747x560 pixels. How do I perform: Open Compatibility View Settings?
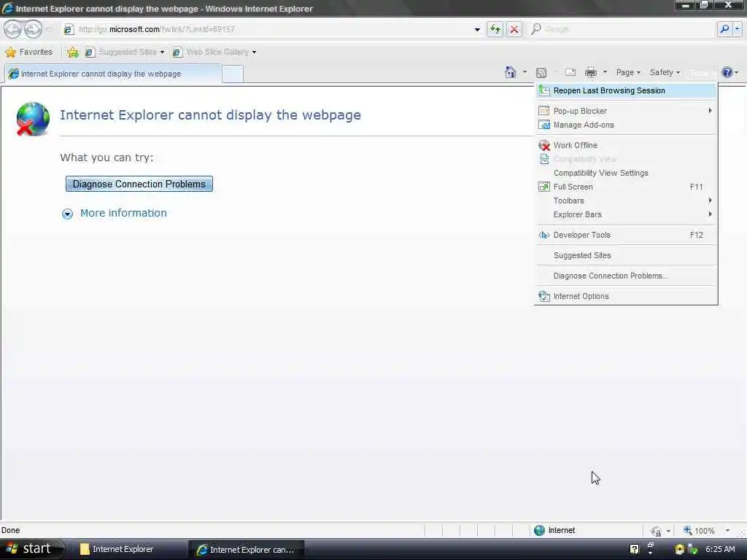click(626, 173)
